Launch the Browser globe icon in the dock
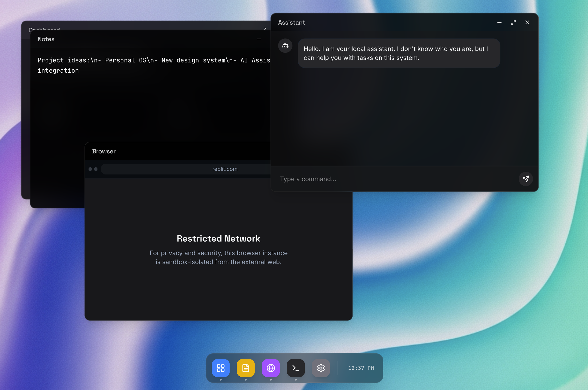The image size is (588, 390). (x=270, y=368)
